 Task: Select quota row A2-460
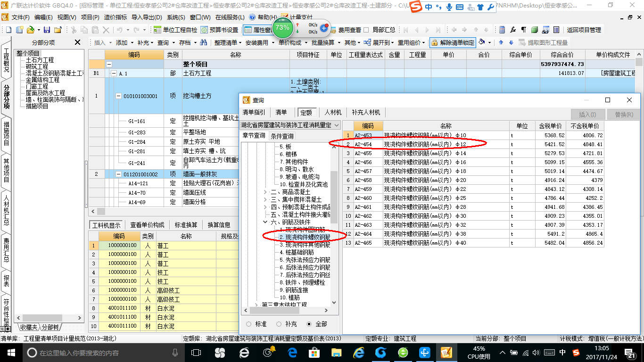coord(473,198)
